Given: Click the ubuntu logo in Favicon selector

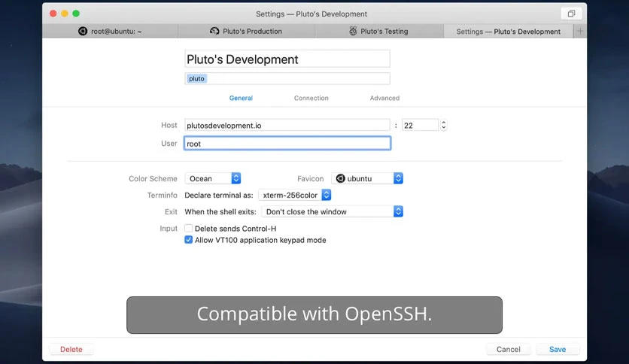Looking at the screenshot, I should 341,178.
